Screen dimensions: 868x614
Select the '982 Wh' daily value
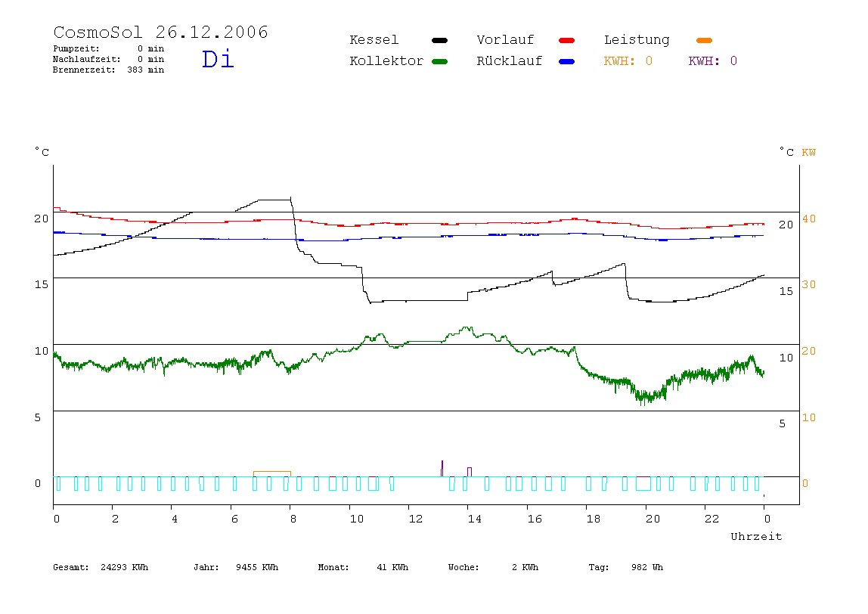pyautogui.click(x=647, y=567)
